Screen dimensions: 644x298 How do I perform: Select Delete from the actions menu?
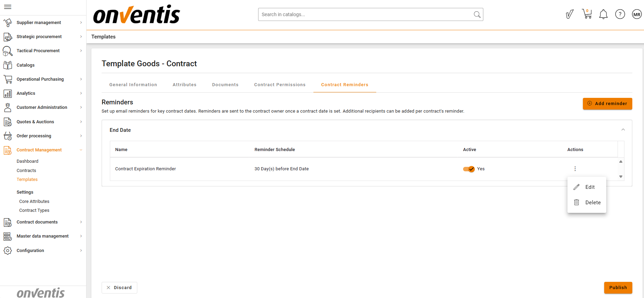(587, 203)
